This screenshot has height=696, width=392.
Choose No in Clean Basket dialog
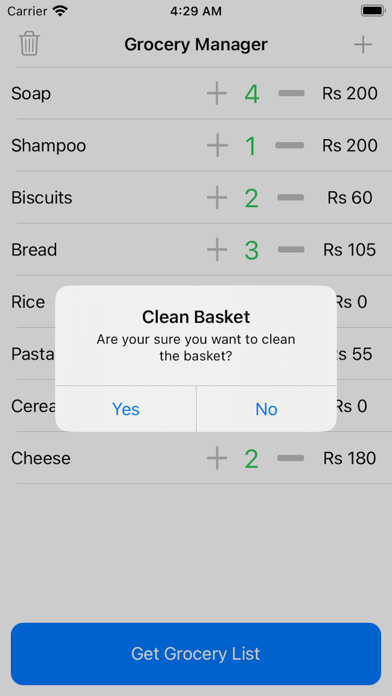click(x=266, y=409)
